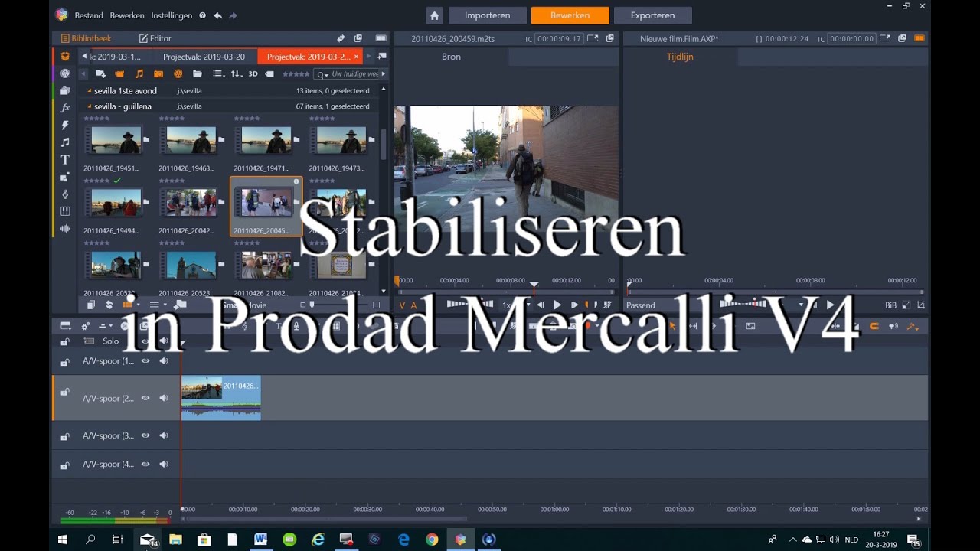Open the sort order dropdown

click(x=237, y=74)
